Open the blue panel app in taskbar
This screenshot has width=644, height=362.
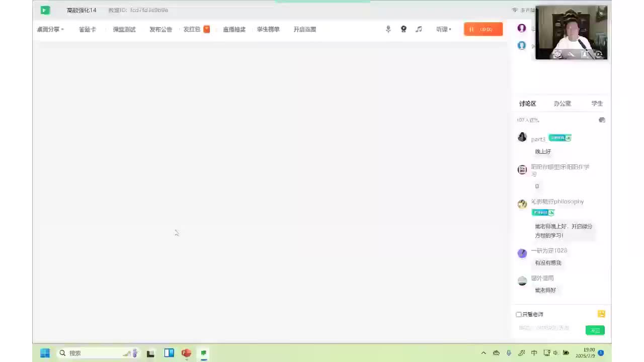[x=169, y=353]
